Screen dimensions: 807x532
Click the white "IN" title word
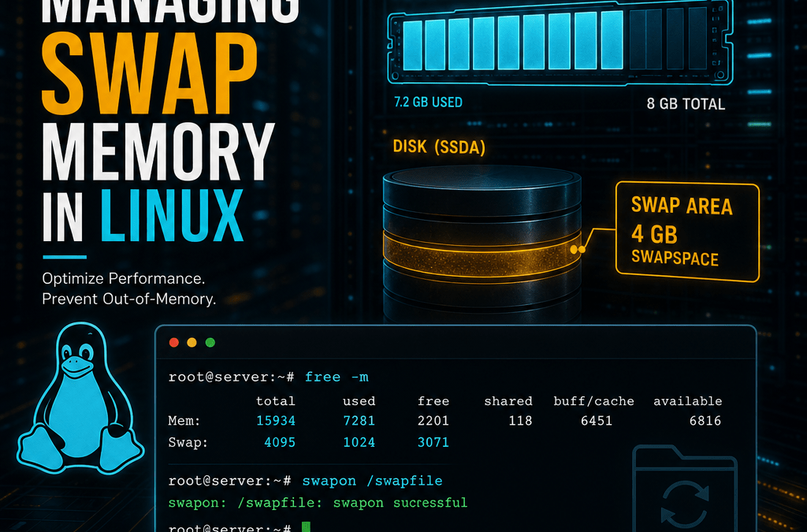tap(62, 217)
